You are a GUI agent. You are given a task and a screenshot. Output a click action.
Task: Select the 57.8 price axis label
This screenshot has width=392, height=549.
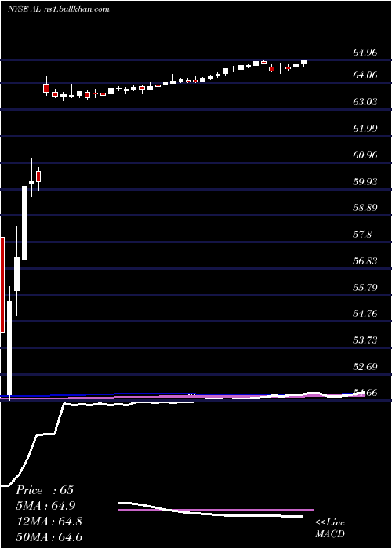click(362, 235)
